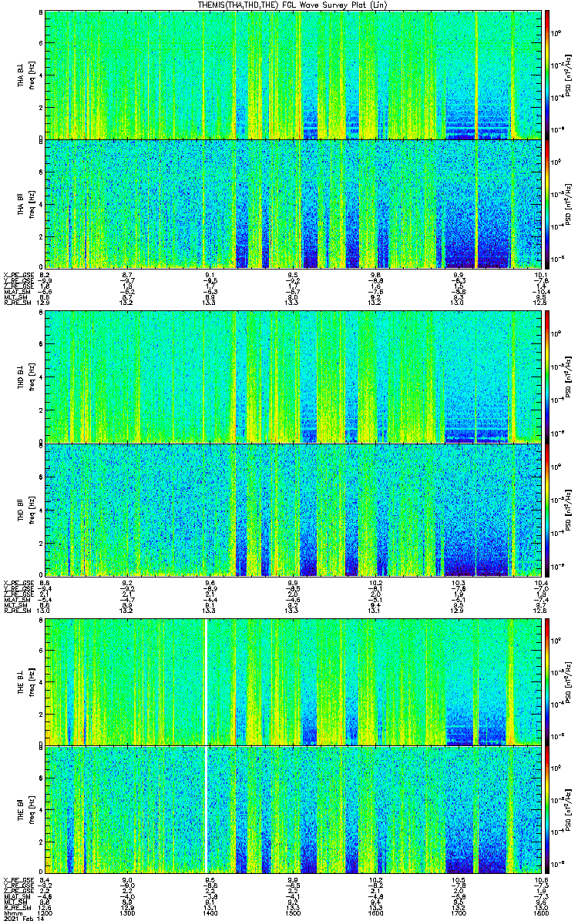Image resolution: width=578 pixels, height=924 pixels.
Task: Click the PSD color bar beside THA B-perpendicular
Action: 547,75
